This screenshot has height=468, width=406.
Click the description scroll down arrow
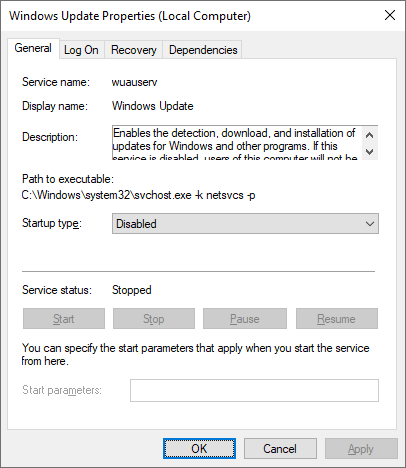[369, 152]
